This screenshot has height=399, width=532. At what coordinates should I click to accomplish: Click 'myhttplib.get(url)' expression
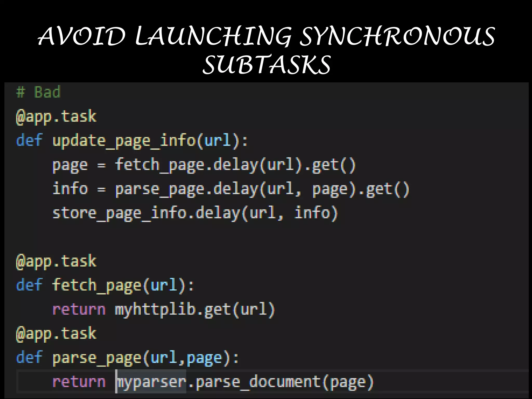click(x=195, y=310)
